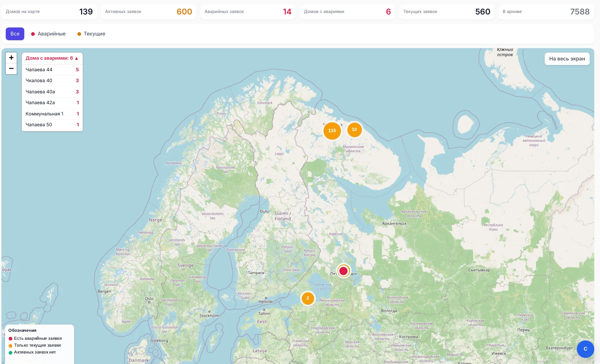Collapse the 'Дома с авариями: 6' list
The height and width of the screenshot is (364, 600).
pos(52,58)
